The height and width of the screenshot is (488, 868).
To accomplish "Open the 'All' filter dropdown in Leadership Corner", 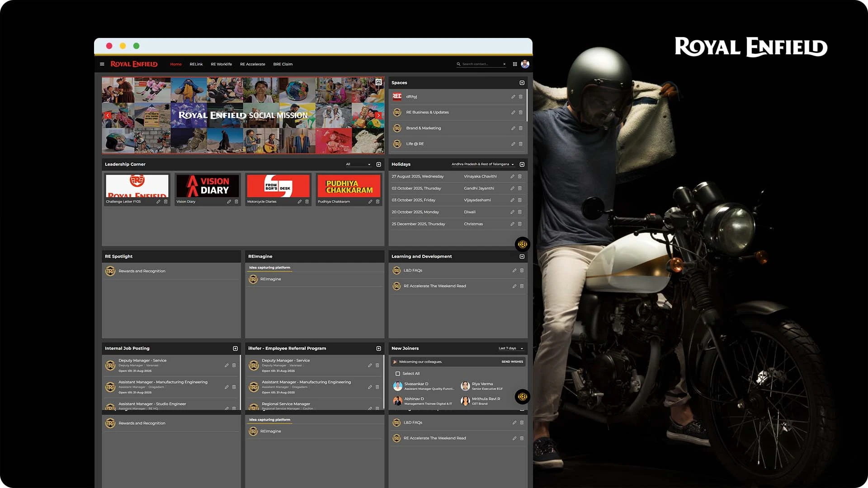I will click(x=358, y=164).
